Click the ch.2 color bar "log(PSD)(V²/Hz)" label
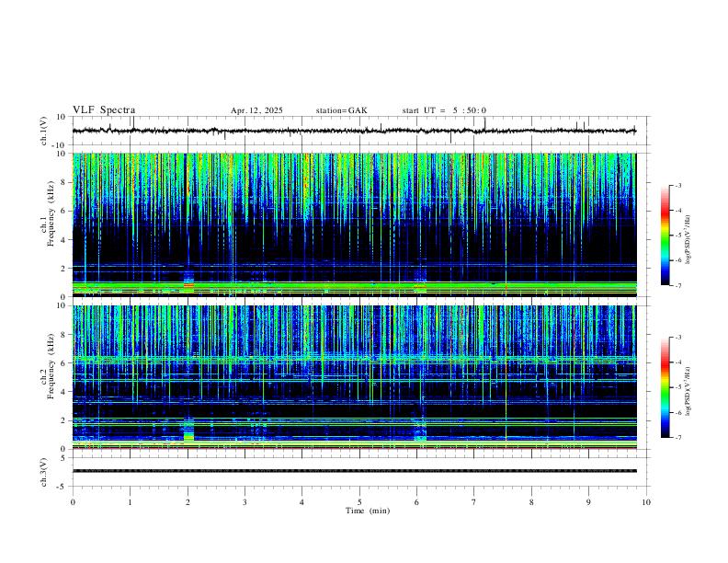 [x=688, y=392]
